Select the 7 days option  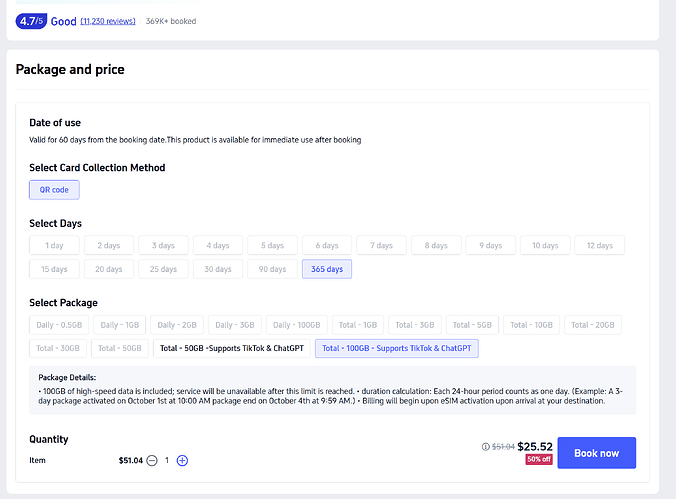pos(381,245)
